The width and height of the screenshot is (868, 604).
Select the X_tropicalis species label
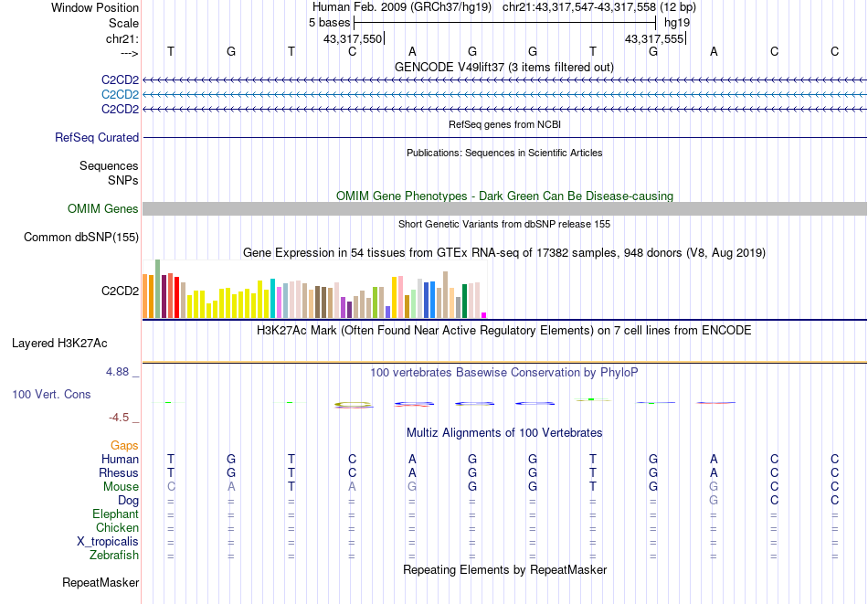click(108, 542)
